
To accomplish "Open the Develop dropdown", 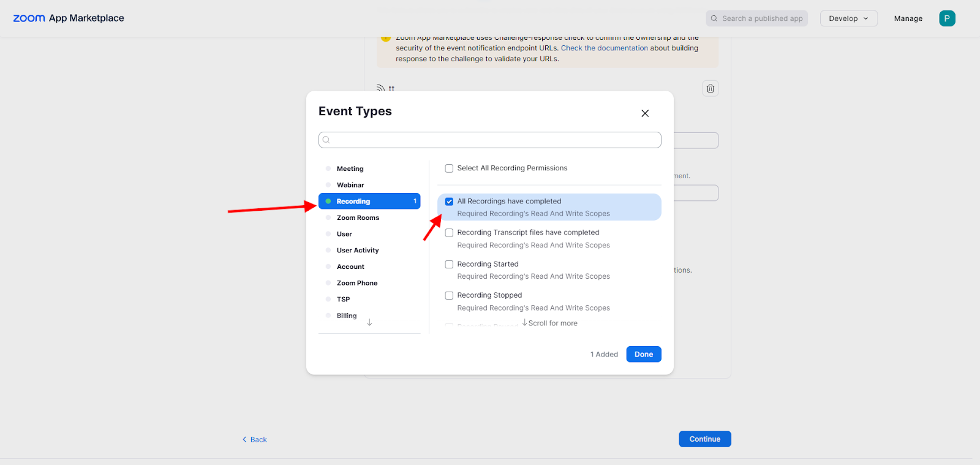I will click(848, 18).
